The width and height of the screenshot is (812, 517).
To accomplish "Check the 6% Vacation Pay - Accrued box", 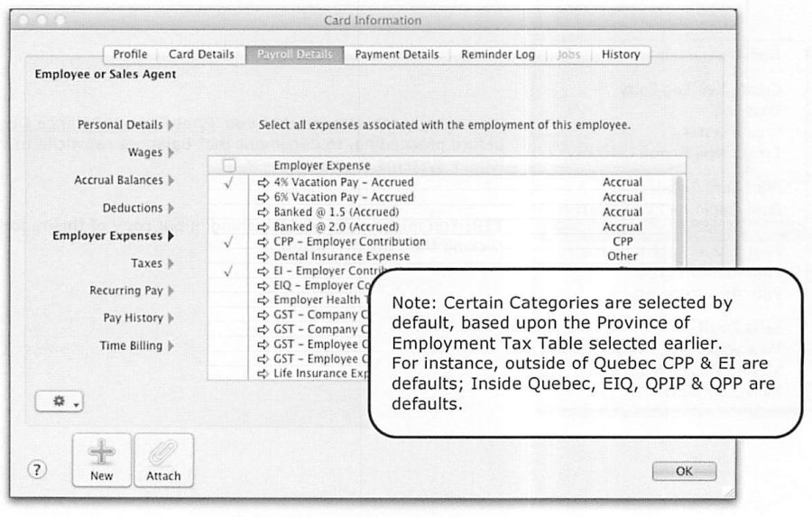I will pos(228,198).
